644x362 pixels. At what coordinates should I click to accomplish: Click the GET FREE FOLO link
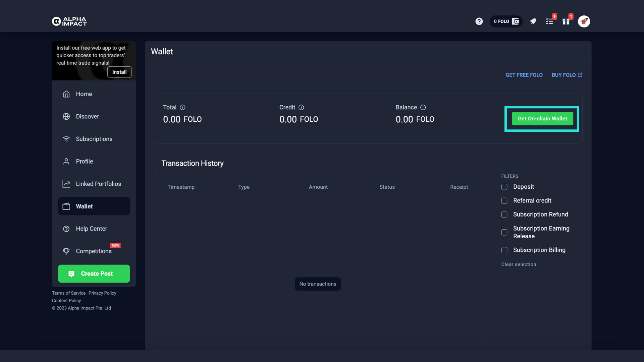(524, 75)
